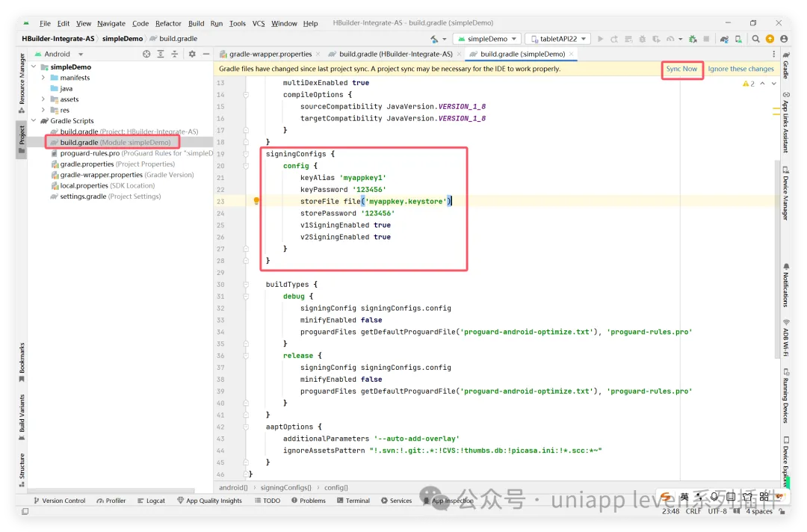Toggle the Resource Manager tool window

pos(22,84)
